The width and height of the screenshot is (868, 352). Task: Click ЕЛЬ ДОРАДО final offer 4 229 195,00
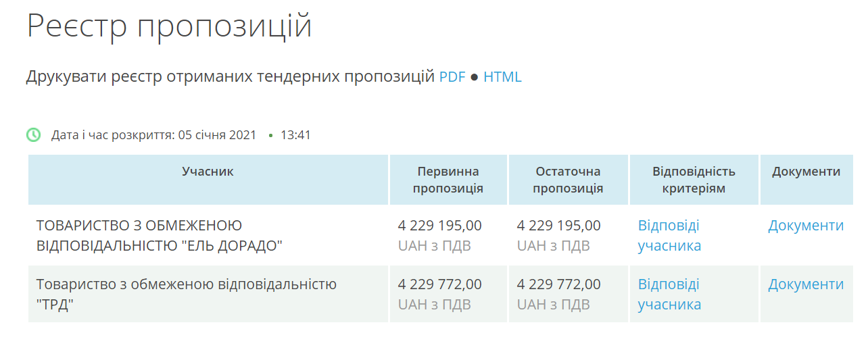558,226
